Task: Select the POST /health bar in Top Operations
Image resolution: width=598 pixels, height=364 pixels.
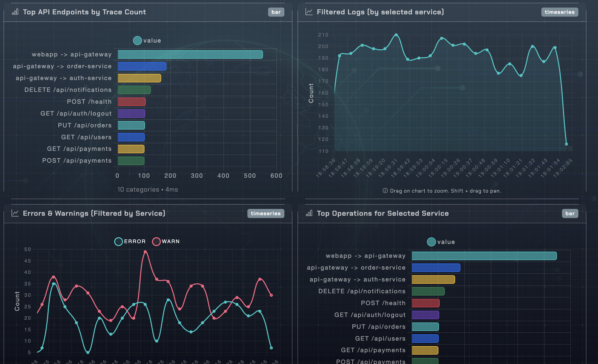Action: [425, 303]
